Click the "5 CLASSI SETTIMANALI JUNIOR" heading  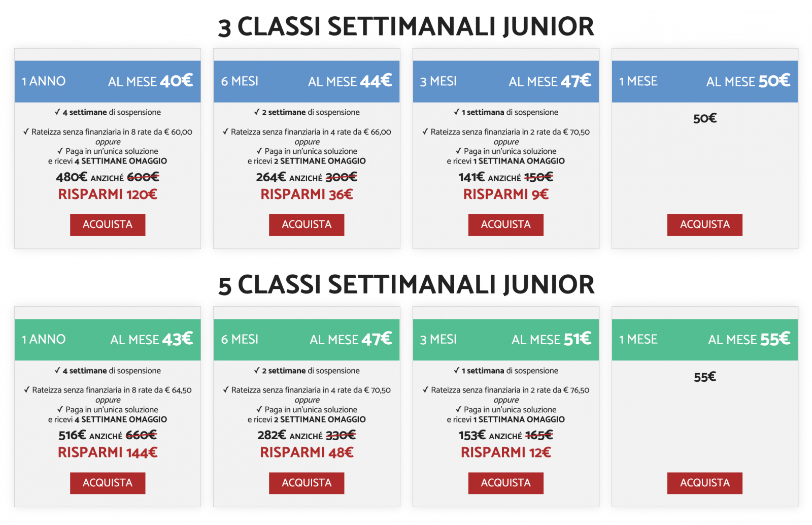(x=406, y=284)
